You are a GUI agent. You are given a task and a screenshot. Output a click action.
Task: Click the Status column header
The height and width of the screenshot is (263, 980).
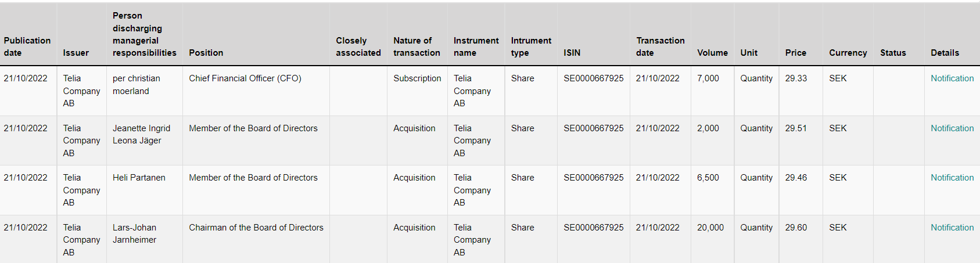pyautogui.click(x=893, y=53)
